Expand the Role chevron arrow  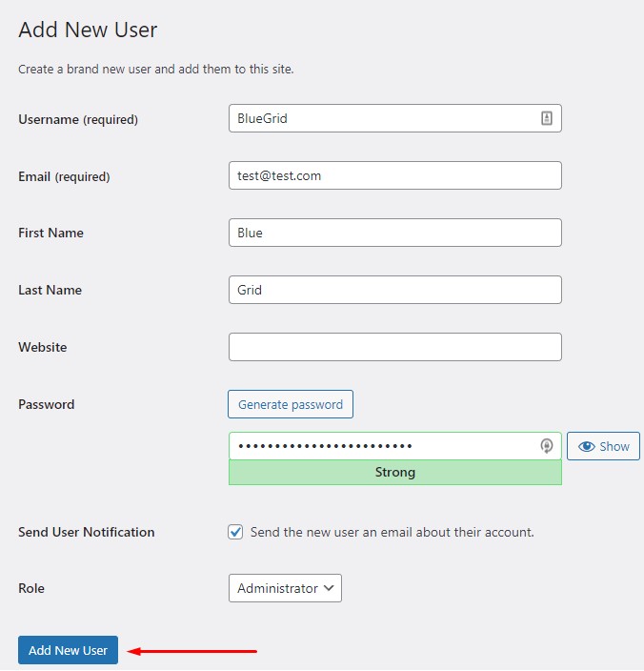329,588
